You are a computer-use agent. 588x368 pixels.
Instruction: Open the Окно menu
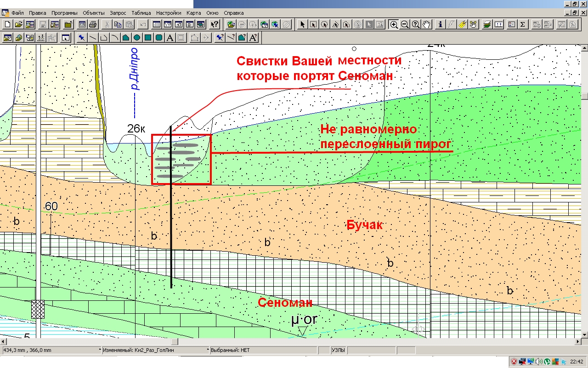(213, 13)
